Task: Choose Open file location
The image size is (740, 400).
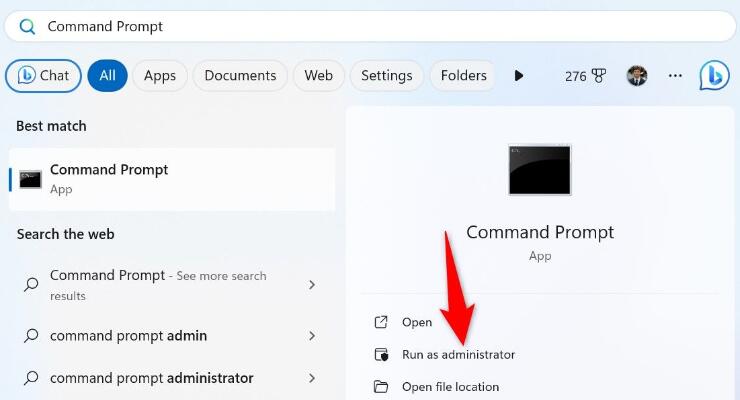Action: (x=450, y=387)
